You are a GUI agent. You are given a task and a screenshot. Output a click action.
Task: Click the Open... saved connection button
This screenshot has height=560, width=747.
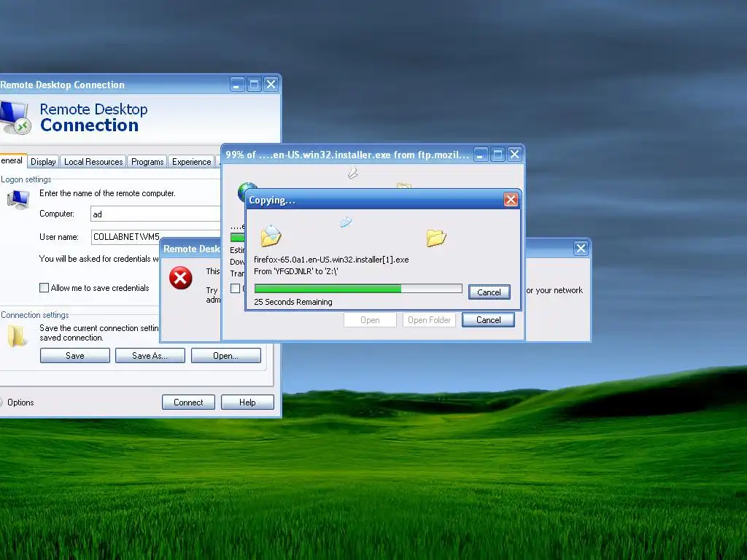click(x=226, y=356)
